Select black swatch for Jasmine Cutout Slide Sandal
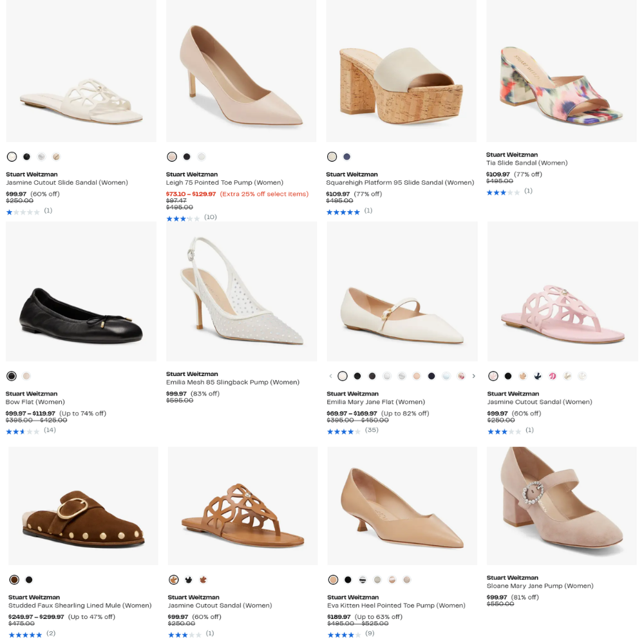Viewport: 644px width, 644px height. point(26,156)
